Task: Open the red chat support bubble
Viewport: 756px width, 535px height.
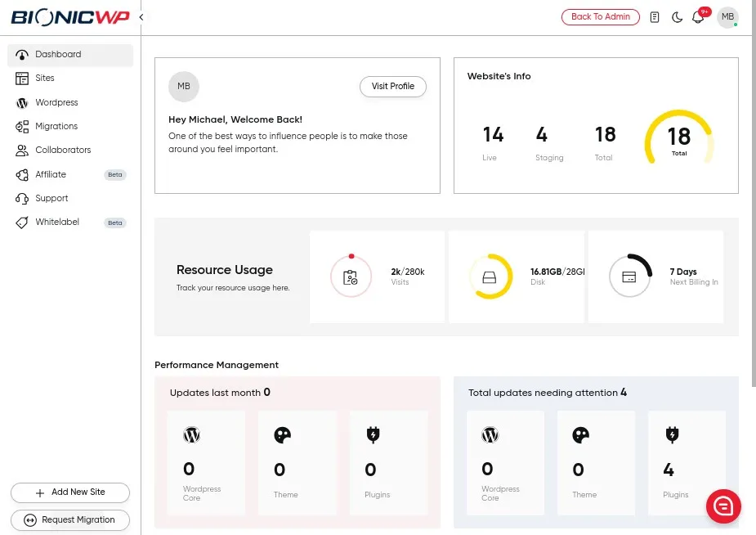Action: [723, 506]
